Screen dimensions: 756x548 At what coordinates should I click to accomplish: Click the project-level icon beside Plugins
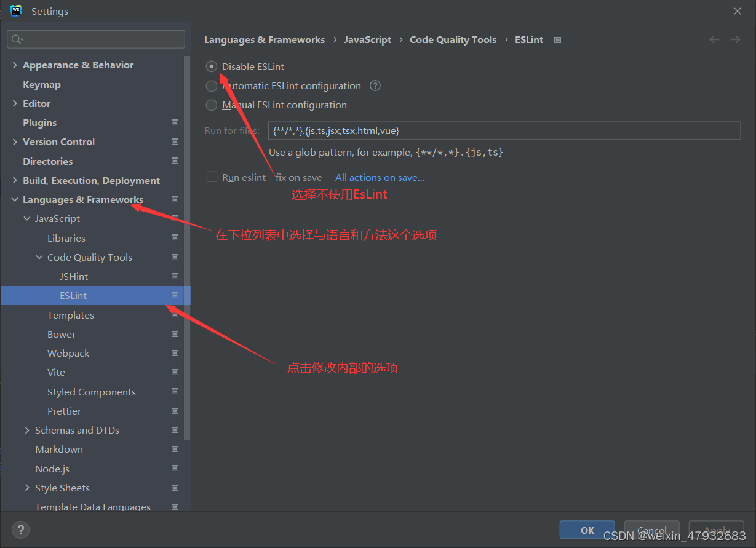click(x=175, y=122)
